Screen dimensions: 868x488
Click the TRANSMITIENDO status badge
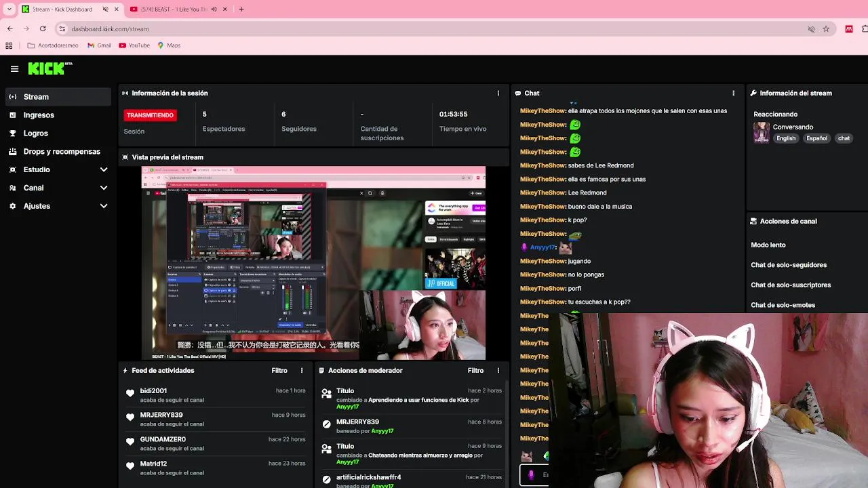click(150, 115)
